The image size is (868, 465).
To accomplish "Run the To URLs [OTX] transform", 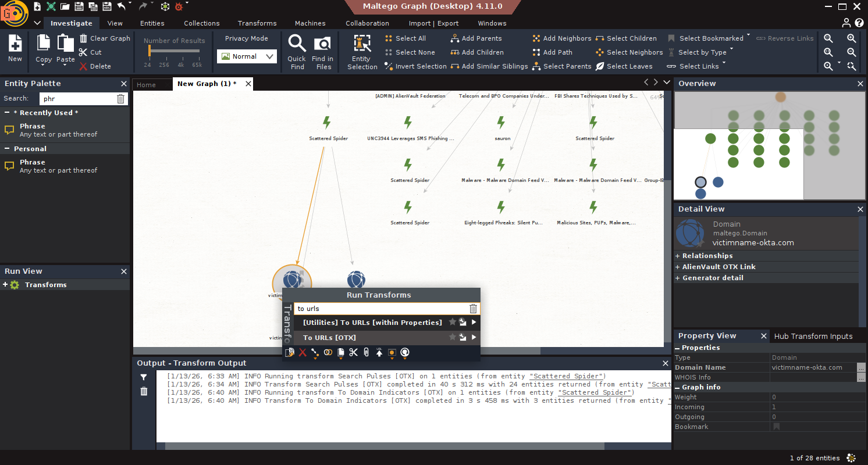I will [x=329, y=338].
